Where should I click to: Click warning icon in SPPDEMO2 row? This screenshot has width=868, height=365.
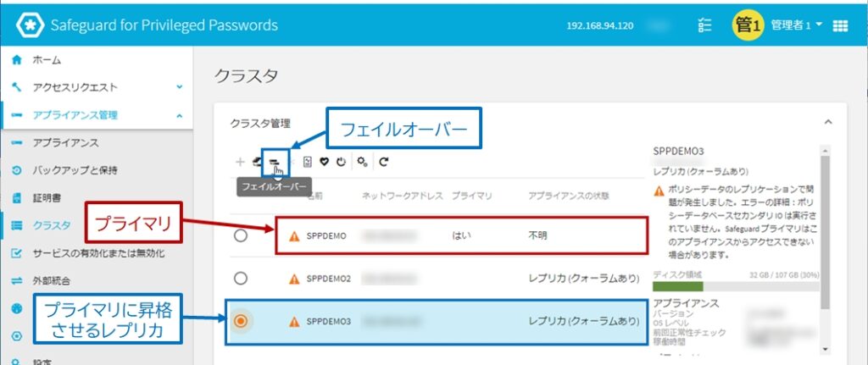(x=294, y=279)
